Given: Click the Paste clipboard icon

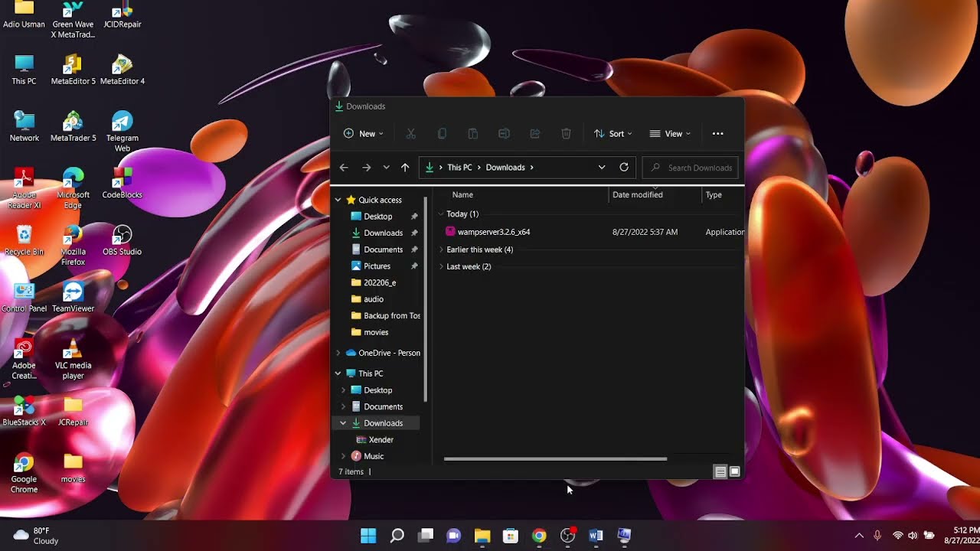Looking at the screenshot, I should coord(472,133).
